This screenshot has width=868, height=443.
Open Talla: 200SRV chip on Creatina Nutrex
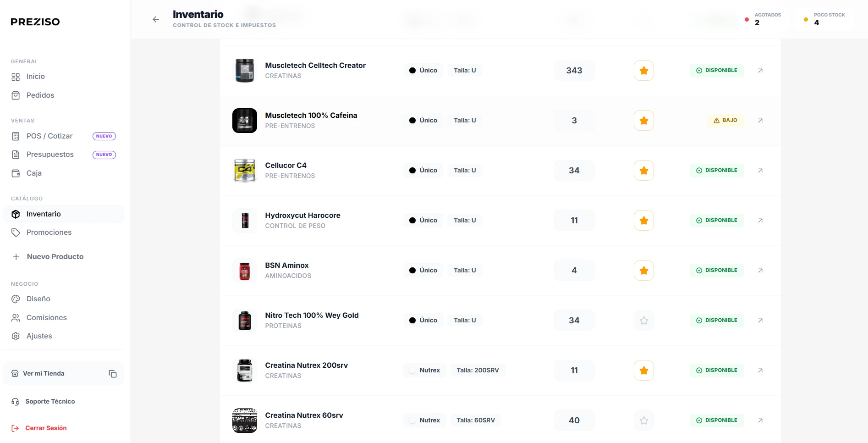coord(478,371)
